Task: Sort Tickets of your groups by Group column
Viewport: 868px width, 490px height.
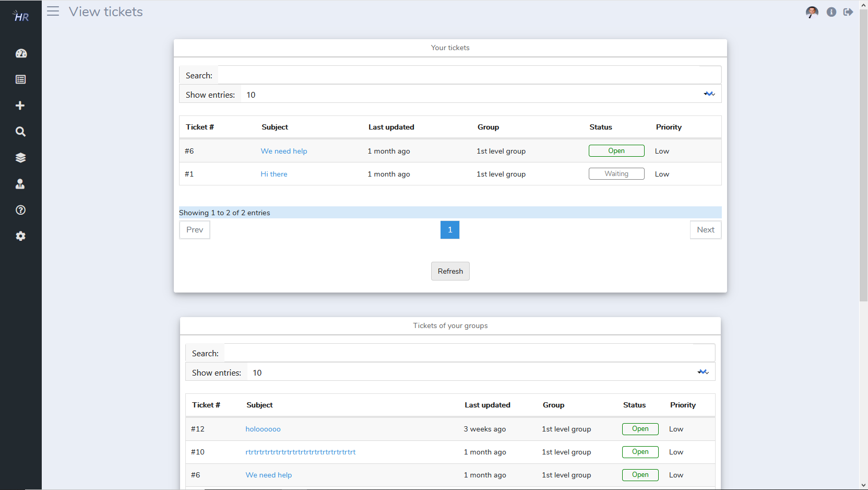Action: point(553,405)
